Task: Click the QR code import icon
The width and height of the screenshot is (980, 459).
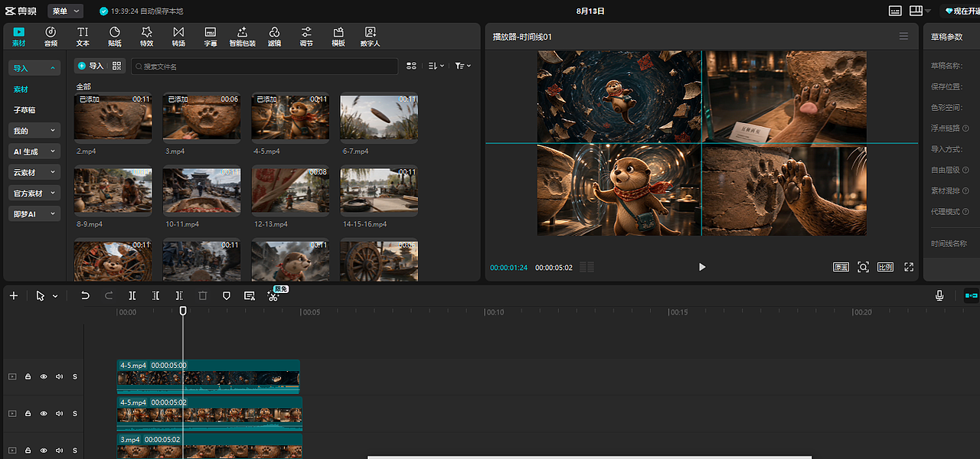Action: [x=117, y=67]
